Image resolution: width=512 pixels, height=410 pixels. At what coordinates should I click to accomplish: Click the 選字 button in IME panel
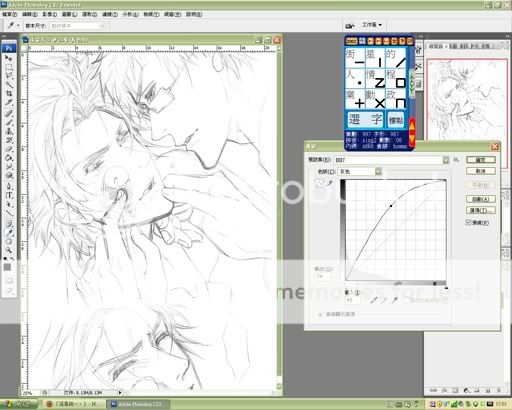[x=365, y=119]
